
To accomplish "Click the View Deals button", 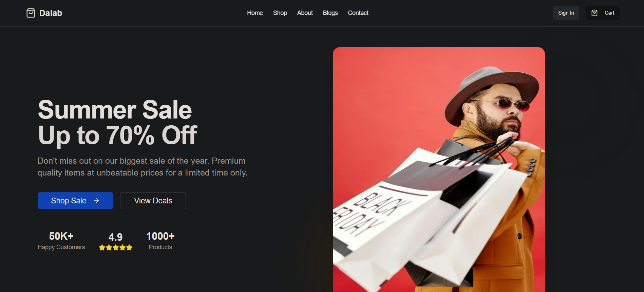I will tap(153, 201).
